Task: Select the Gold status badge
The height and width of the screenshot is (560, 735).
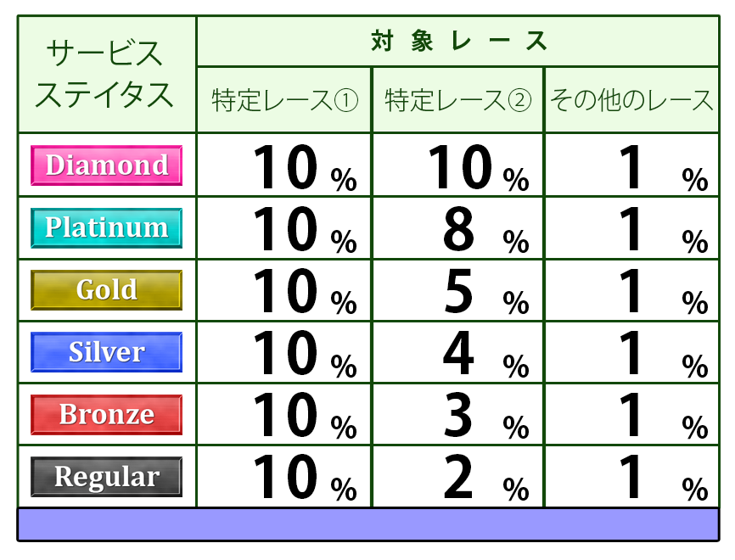Action: [106, 290]
